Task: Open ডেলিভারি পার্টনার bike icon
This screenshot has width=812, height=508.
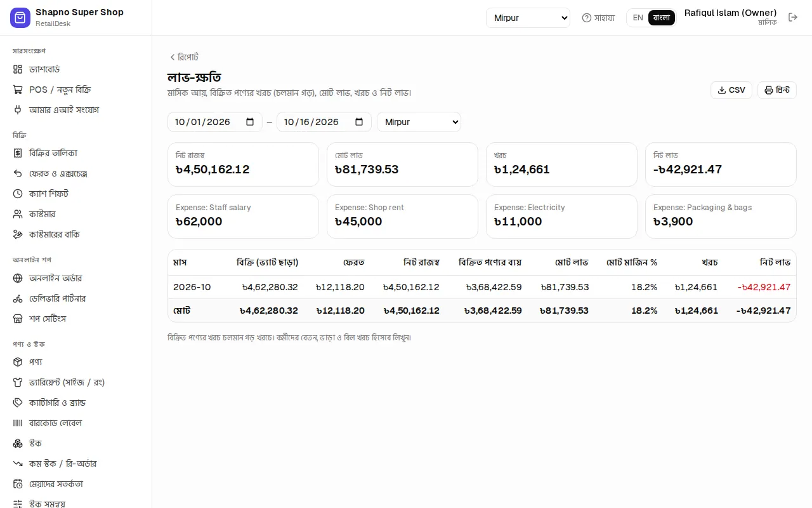Action: (18, 298)
